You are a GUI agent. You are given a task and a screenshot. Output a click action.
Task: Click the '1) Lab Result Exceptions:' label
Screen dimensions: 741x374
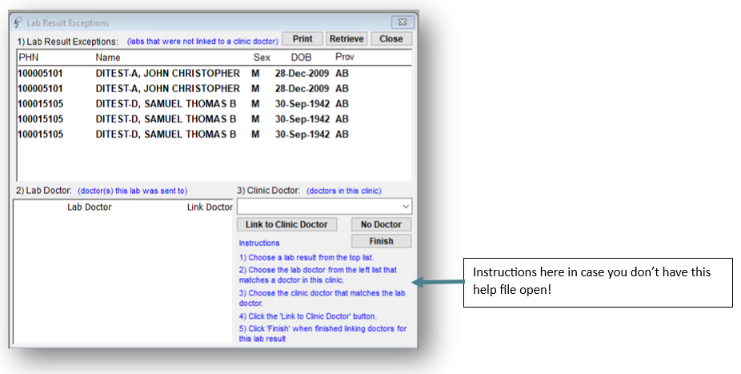pyautogui.click(x=68, y=42)
